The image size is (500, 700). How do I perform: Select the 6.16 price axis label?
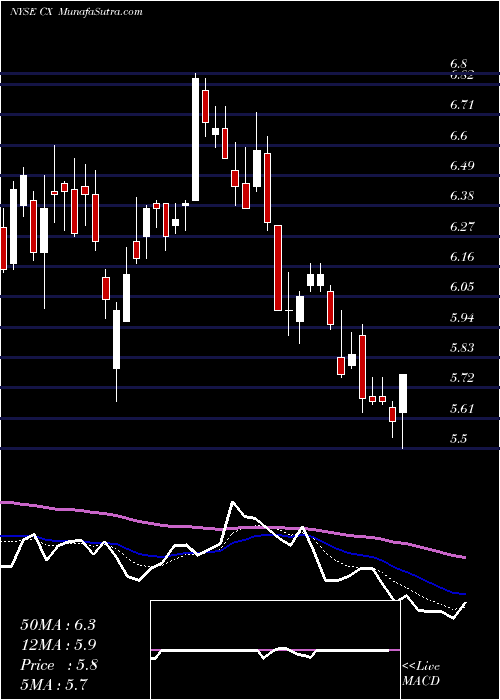461,257
